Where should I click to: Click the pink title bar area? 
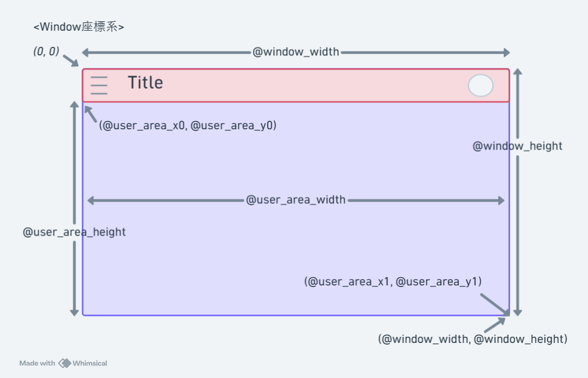tap(296, 85)
